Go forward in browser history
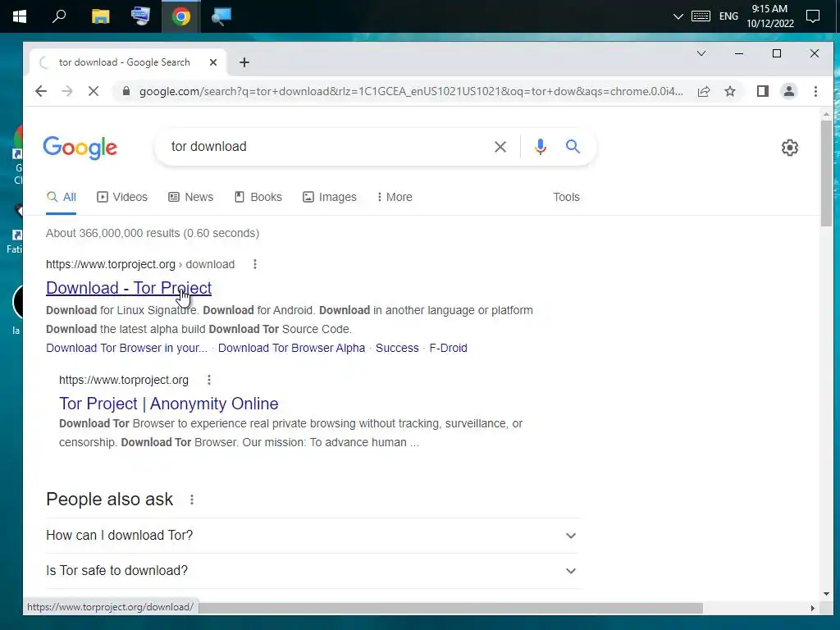840x630 pixels. tap(67, 92)
